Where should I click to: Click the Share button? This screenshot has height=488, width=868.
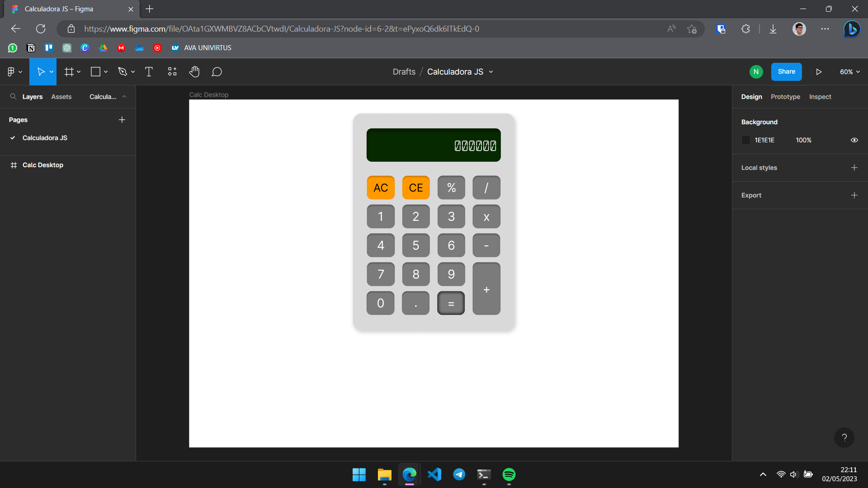coord(786,71)
